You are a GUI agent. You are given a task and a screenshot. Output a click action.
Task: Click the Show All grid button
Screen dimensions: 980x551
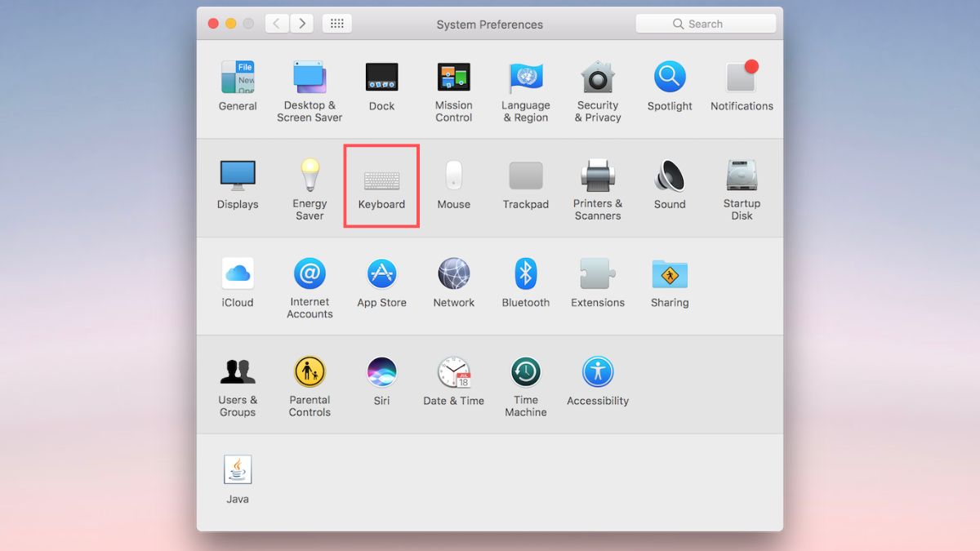click(336, 24)
